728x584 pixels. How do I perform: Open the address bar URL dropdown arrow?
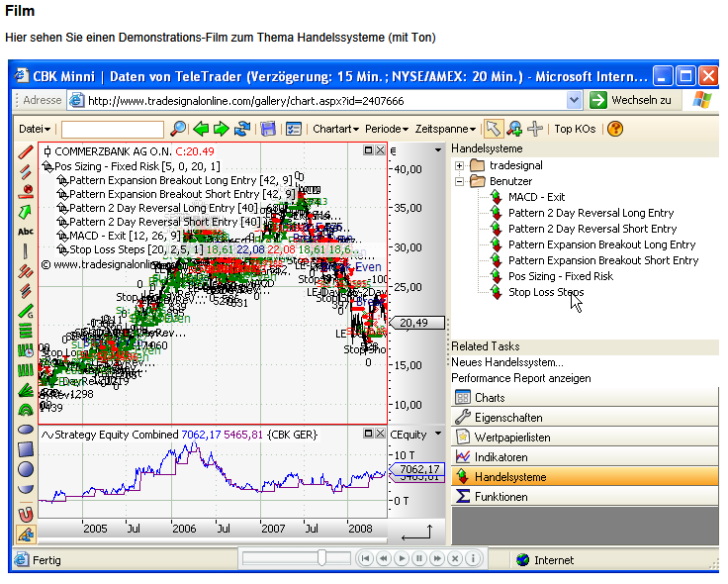575,100
